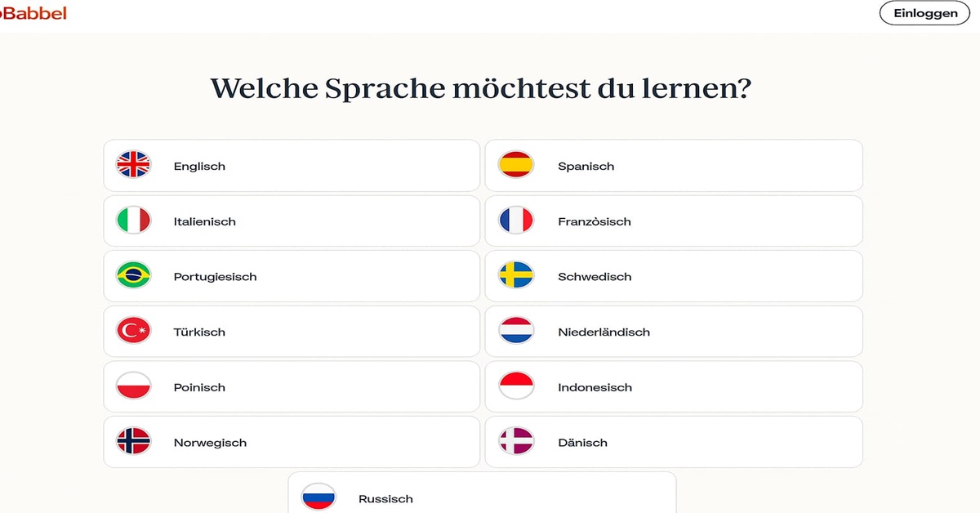Click the Brazilian flag beside Portugiesisch
Viewport: 980px width, 513px height.
click(133, 276)
